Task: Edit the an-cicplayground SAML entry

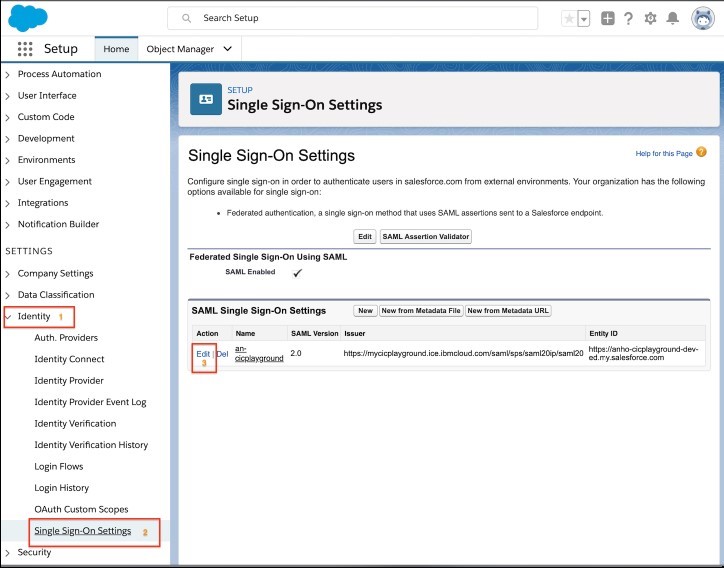Action: (x=203, y=354)
